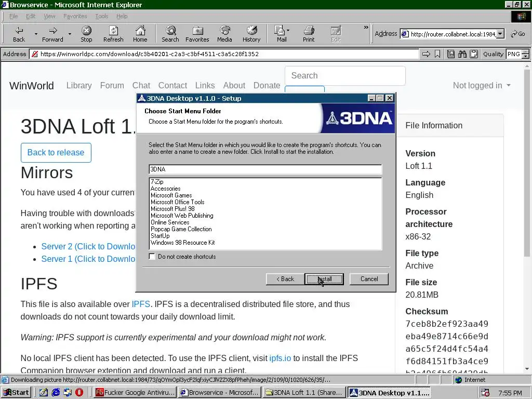The image size is (532, 399).
Task: Cancel the 3DNA Desktop setup
Action: 369,279
